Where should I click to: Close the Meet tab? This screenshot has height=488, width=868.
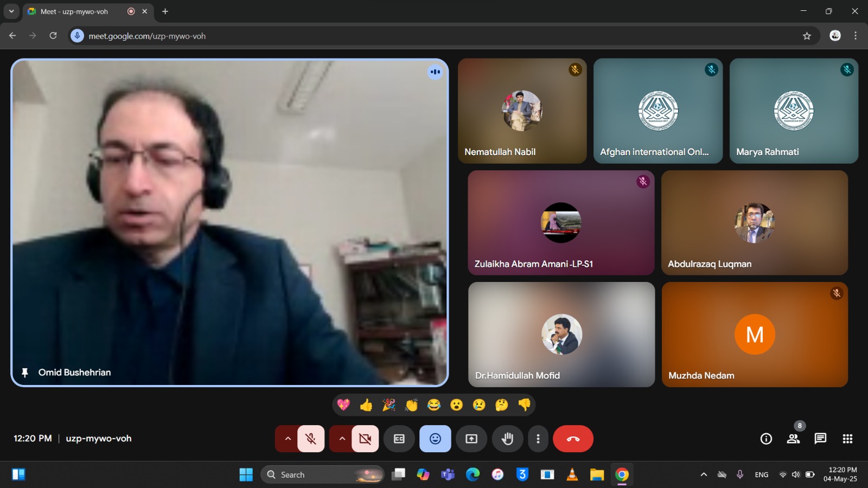tap(144, 11)
